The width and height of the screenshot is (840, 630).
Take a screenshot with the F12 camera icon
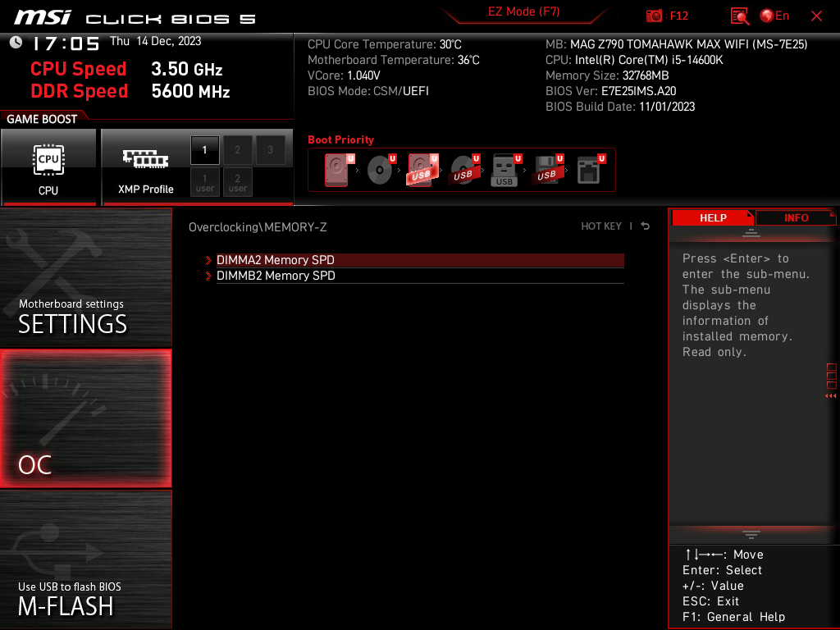coord(654,16)
